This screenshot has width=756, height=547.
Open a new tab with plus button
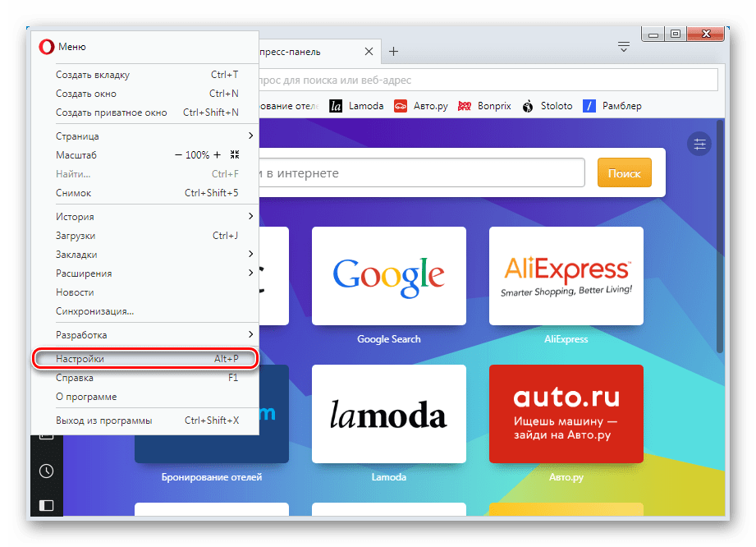(x=393, y=52)
